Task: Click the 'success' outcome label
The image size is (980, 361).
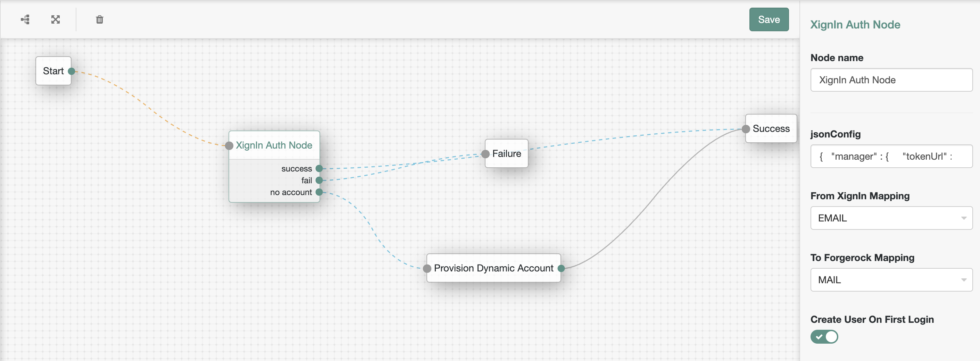Action: pos(296,168)
